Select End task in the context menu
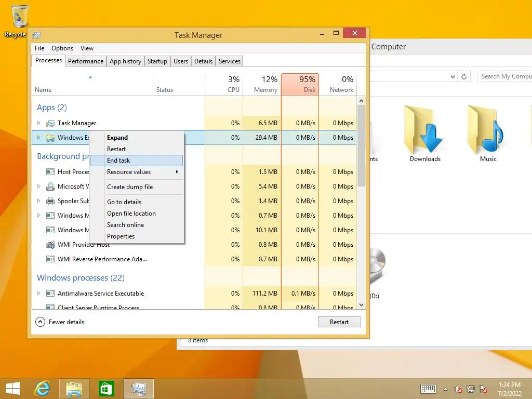The width and height of the screenshot is (532, 399). click(137, 161)
